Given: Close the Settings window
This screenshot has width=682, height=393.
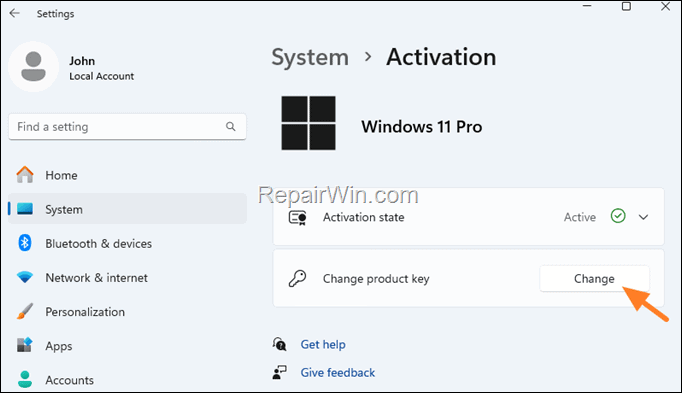Looking at the screenshot, I should 665,6.
